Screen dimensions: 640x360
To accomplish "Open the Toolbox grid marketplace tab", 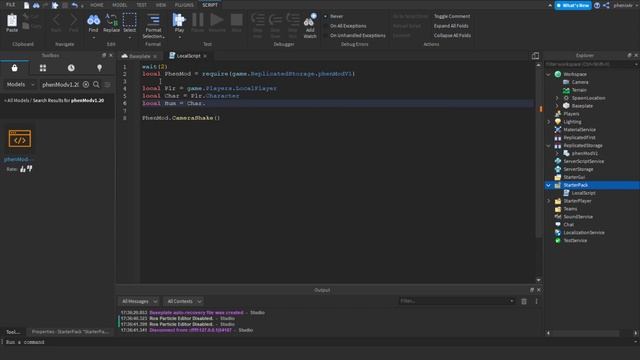I will tap(43, 68).
